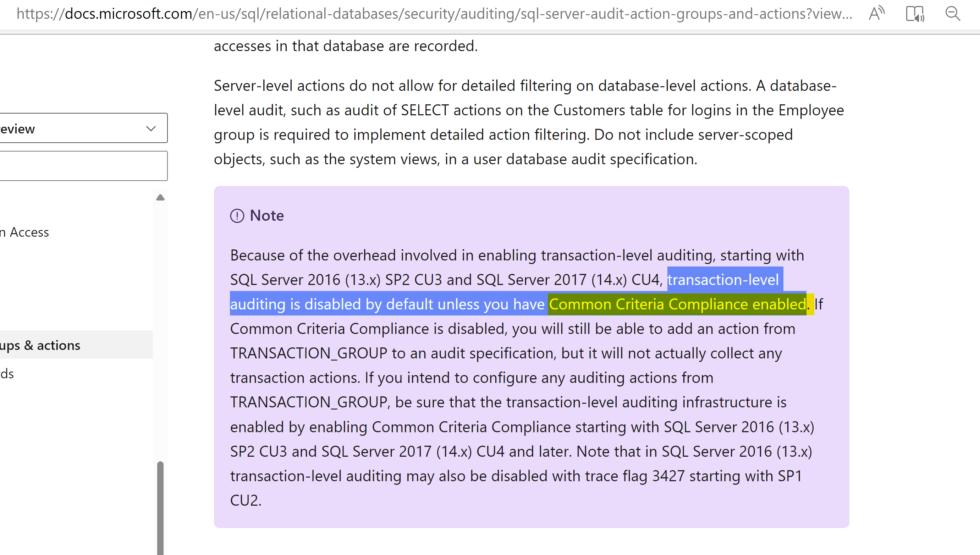
Task: Open the Immersive Reader icon
Action: (915, 14)
